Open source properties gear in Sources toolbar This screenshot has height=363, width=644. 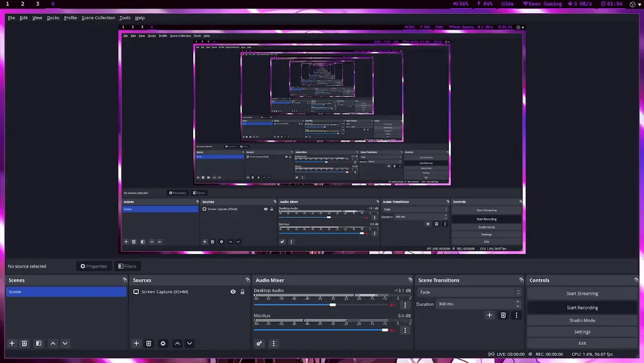pos(163,343)
